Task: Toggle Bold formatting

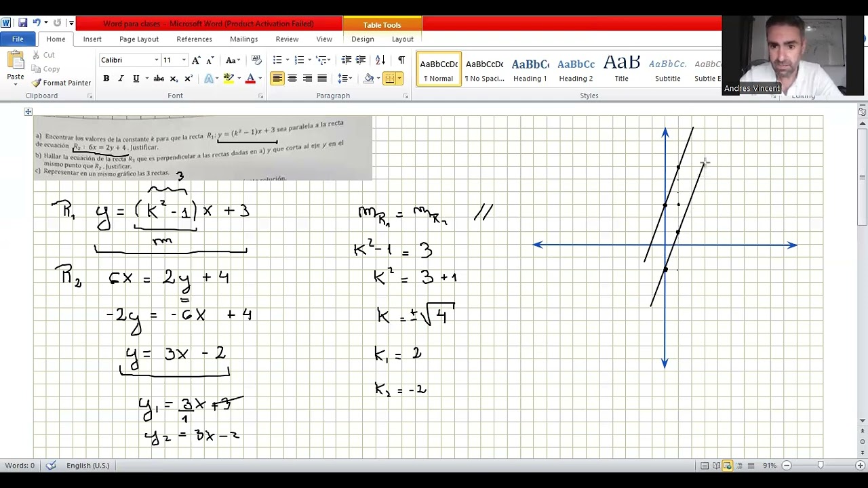Action: [106, 79]
